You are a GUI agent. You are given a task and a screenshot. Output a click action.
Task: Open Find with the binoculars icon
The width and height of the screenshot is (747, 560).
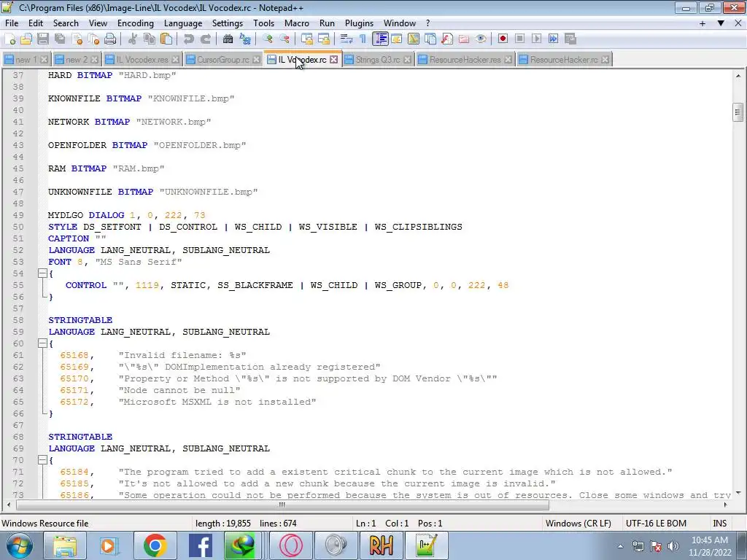[x=228, y=39]
